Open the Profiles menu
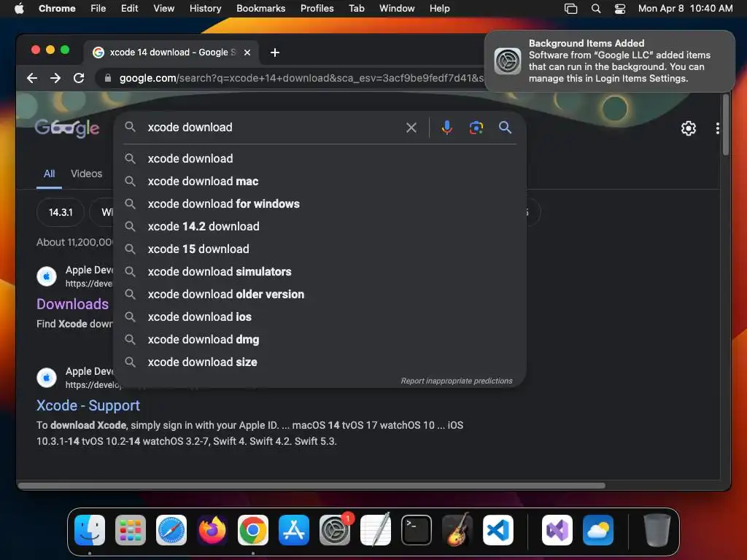Viewport: 747px width, 560px height. [317, 9]
